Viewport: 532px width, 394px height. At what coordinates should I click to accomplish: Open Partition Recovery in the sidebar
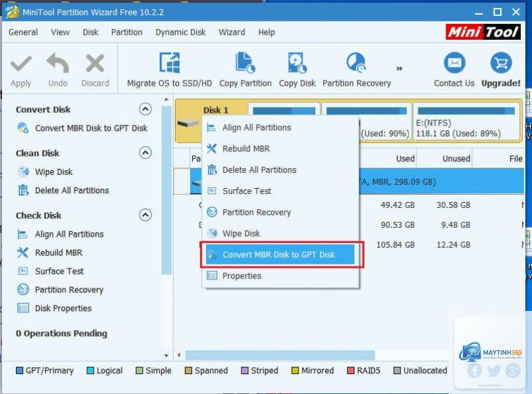click(60, 290)
